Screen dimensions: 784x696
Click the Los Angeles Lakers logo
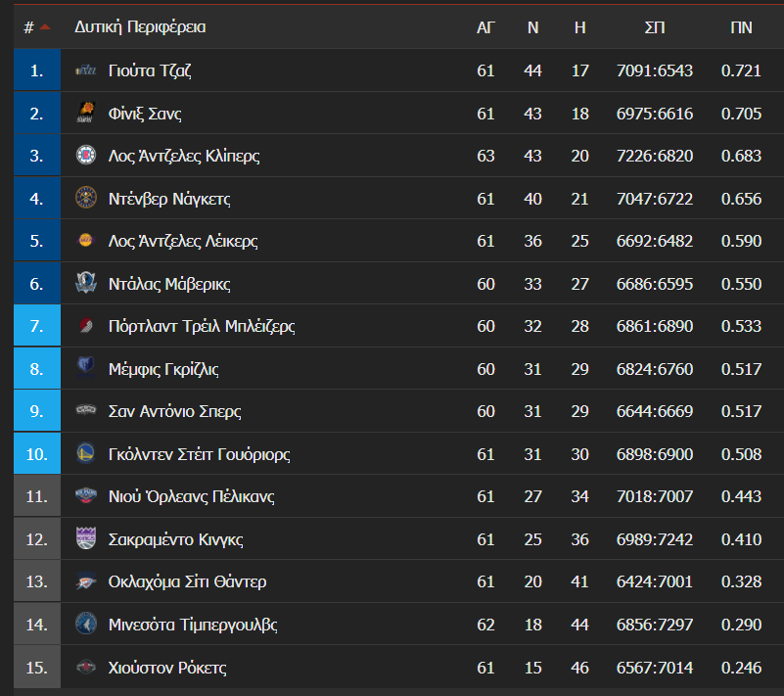(x=86, y=241)
